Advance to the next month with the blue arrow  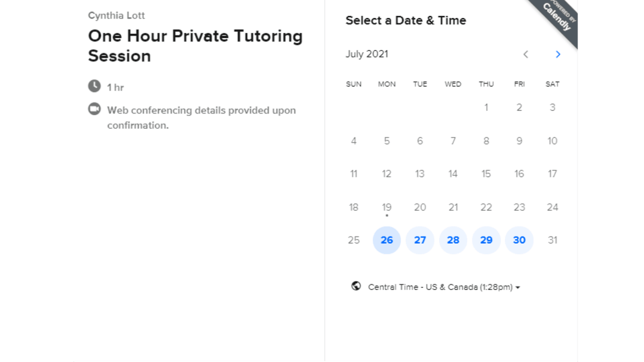pyautogui.click(x=558, y=54)
